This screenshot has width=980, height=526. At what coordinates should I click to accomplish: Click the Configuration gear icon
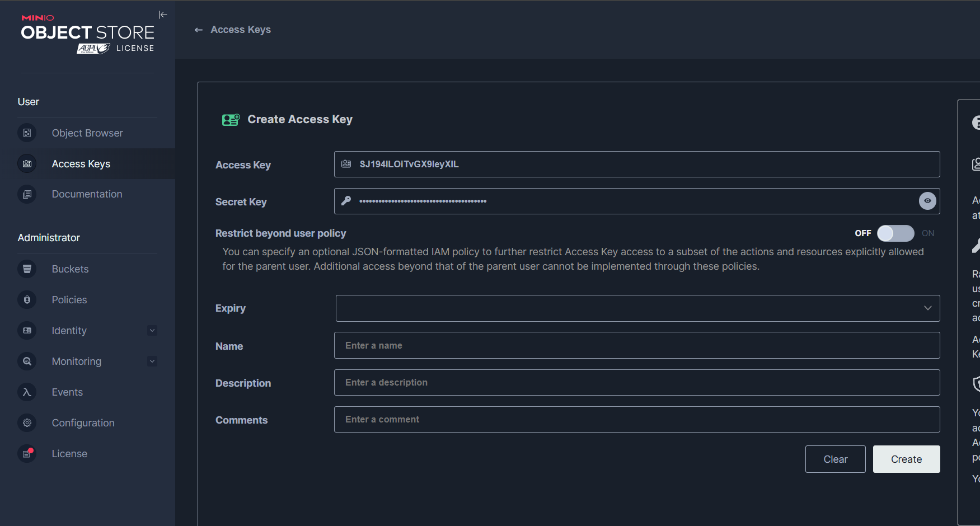[27, 423]
